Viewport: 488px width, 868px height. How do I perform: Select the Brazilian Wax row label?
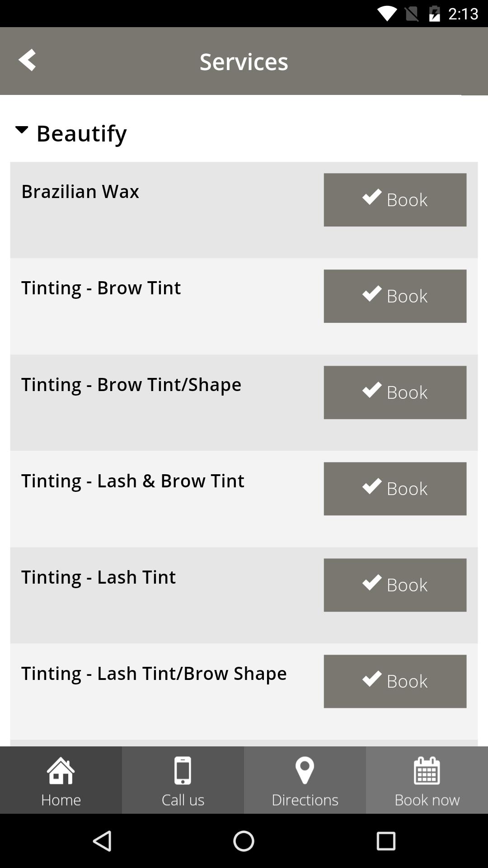[x=80, y=191]
